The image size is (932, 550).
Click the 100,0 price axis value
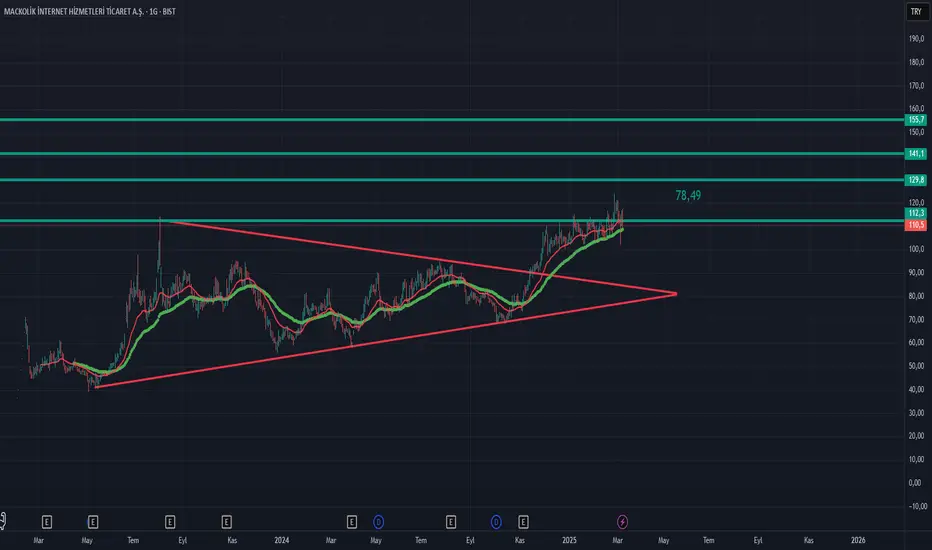(x=916, y=249)
